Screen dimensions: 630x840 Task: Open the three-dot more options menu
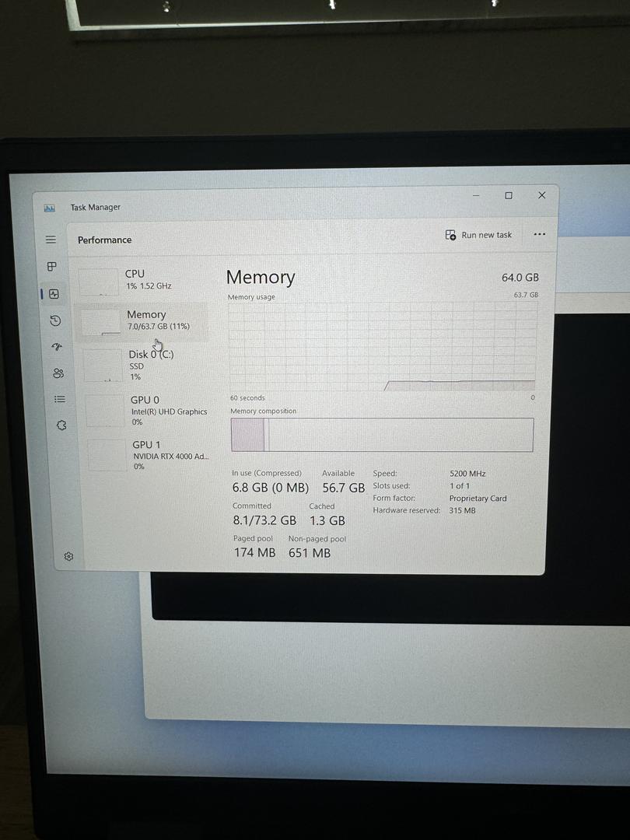(x=540, y=234)
